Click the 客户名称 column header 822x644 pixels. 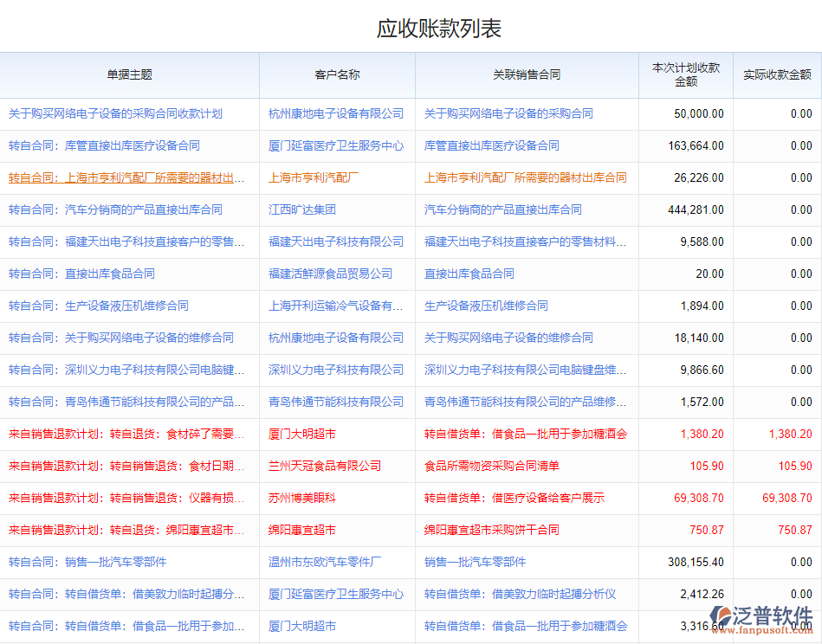pos(337,76)
